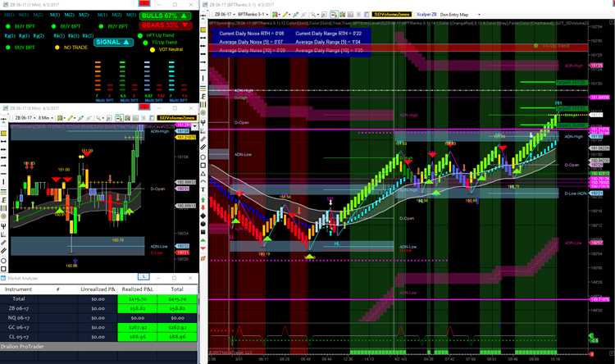Open the 8 Min interval dropdown
Image resolution: width=615 pixels, height=364 pixels.
(x=45, y=118)
